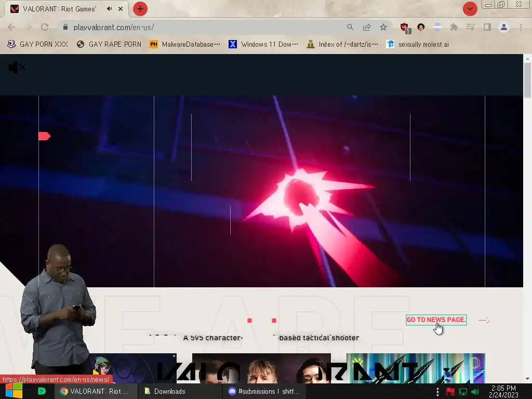Open the Chrome three-dot menu
This screenshot has width=532, height=399.
point(521,27)
